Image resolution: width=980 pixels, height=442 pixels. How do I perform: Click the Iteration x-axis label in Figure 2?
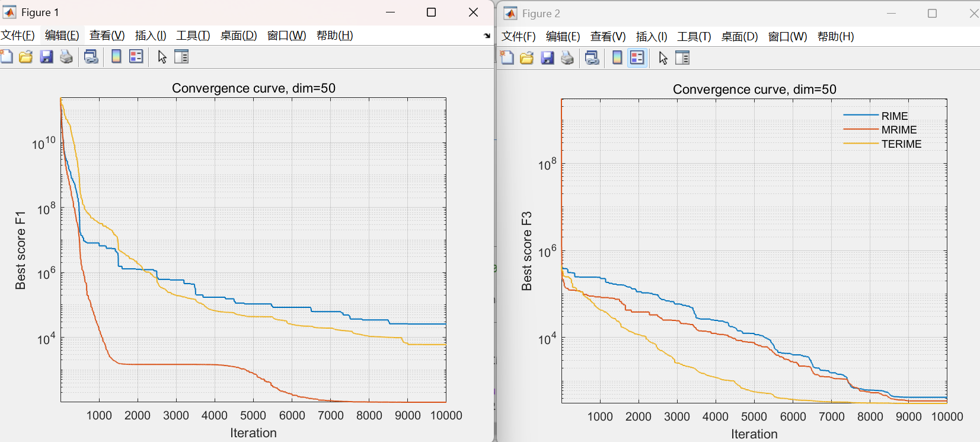point(754,434)
